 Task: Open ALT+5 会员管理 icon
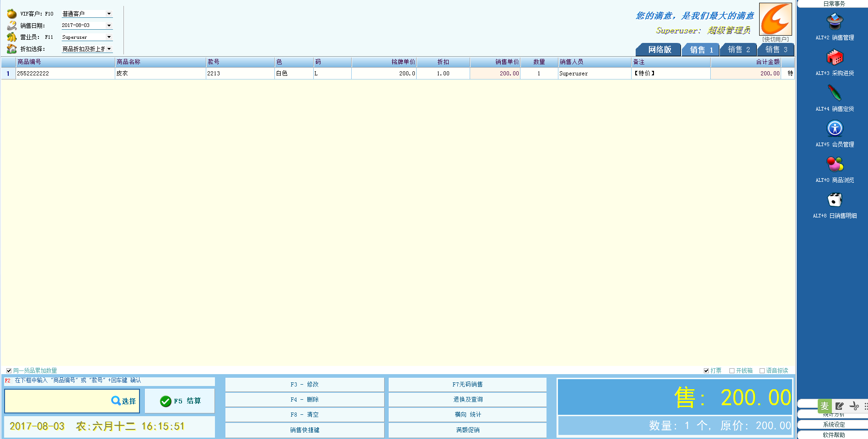(835, 129)
